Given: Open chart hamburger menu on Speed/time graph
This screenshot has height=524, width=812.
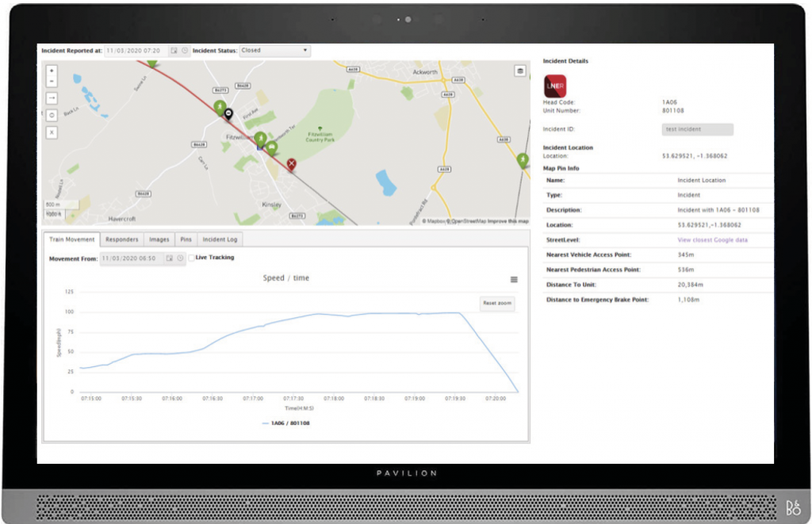Looking at the screenshot, I should point(514,279).
